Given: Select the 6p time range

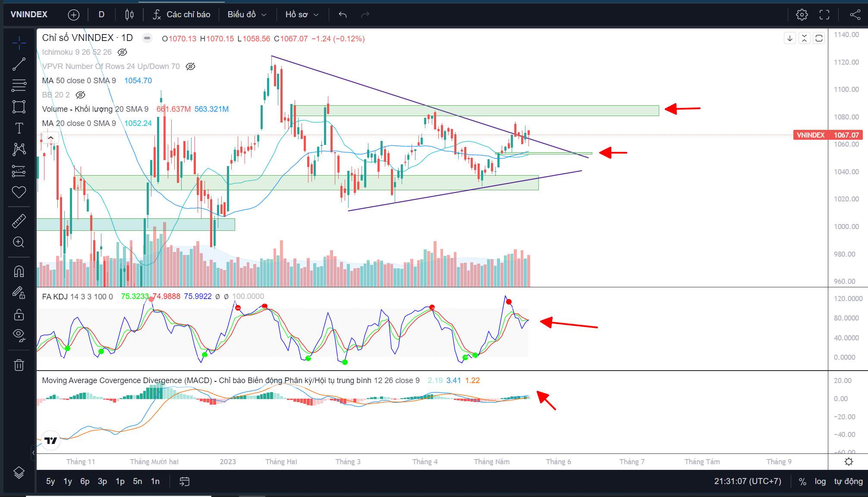Looking at the screenshot, I should pos(85,481).
